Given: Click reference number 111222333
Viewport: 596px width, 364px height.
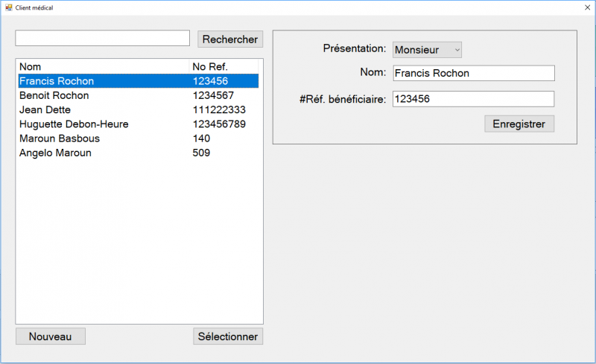Looking at the screenshot, I should click(219, 109).
